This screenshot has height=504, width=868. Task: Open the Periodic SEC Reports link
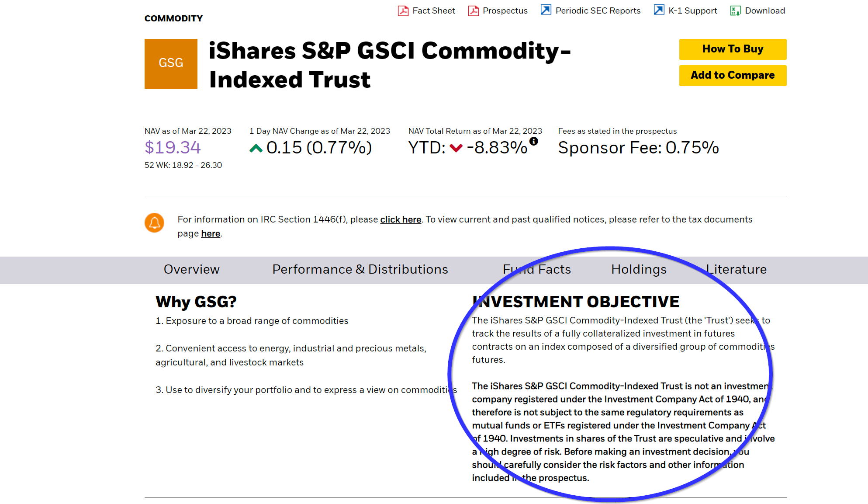point(598,10)
